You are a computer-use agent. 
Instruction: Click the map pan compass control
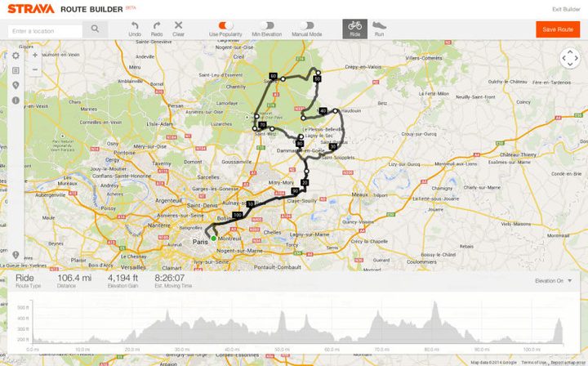570,59
